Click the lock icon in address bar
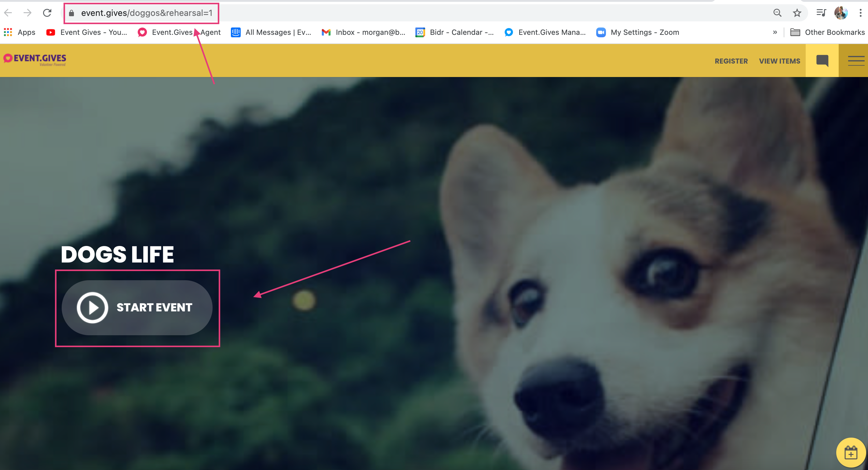The width and height of the screenshot is (868, 470). (x=71, y=13)
